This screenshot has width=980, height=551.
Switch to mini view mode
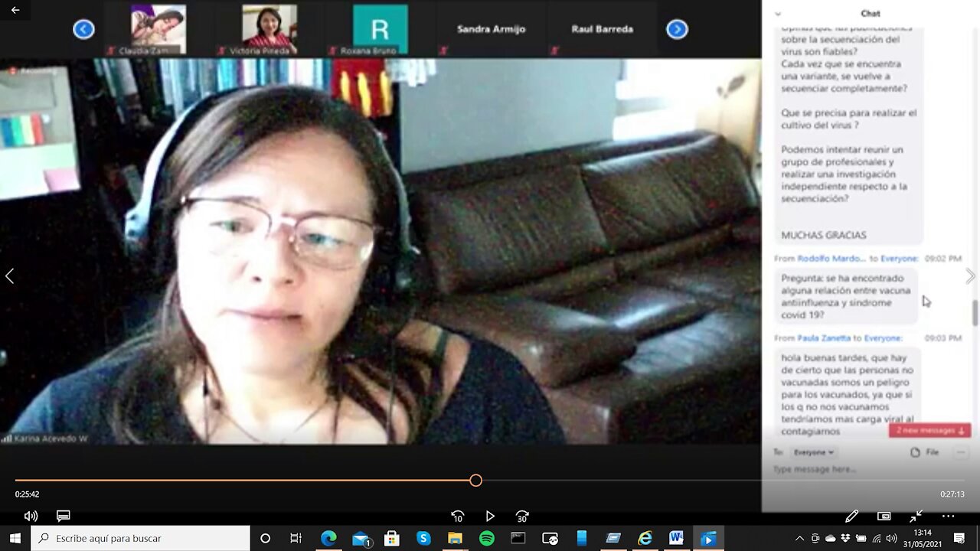884,517
